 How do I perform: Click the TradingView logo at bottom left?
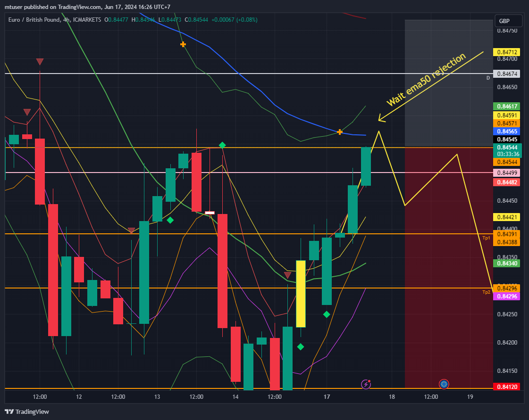pos(26,412)
